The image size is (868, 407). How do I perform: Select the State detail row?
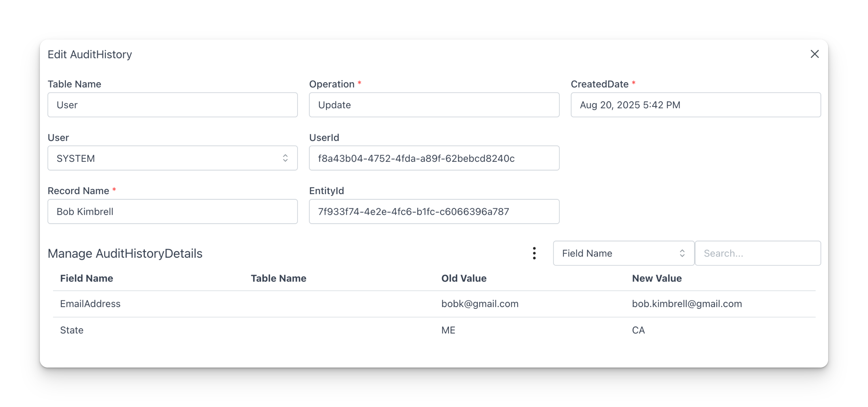pyautogui.click(x=434, y=330)
